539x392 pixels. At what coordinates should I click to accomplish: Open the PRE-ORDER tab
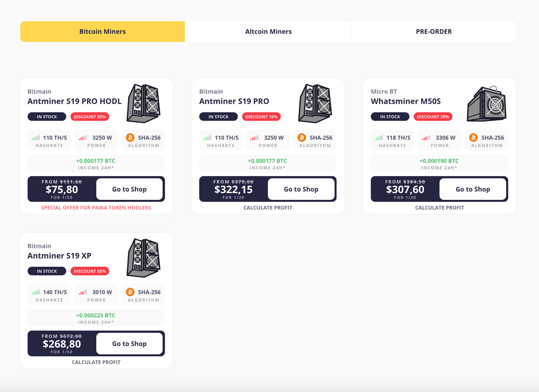point(434,32)
